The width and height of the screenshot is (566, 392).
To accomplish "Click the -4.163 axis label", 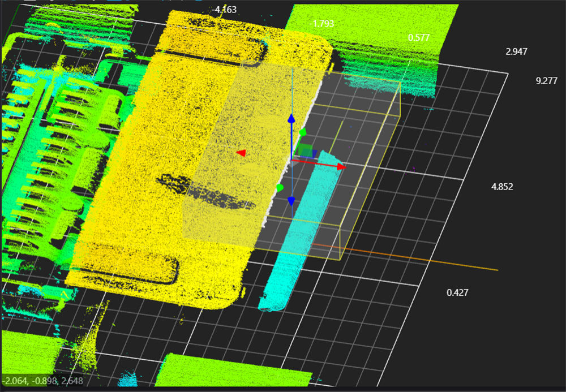I will (224, 10).
